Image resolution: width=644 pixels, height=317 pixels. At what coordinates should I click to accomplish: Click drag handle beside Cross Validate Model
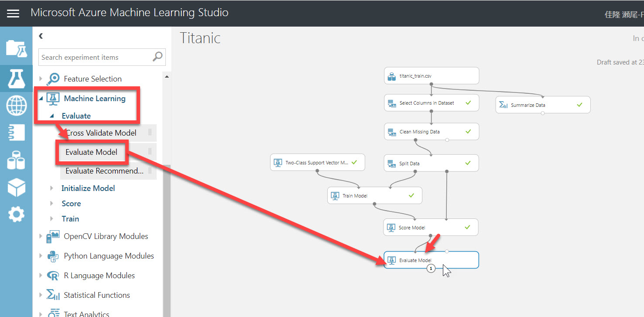(x=150, y=133)
